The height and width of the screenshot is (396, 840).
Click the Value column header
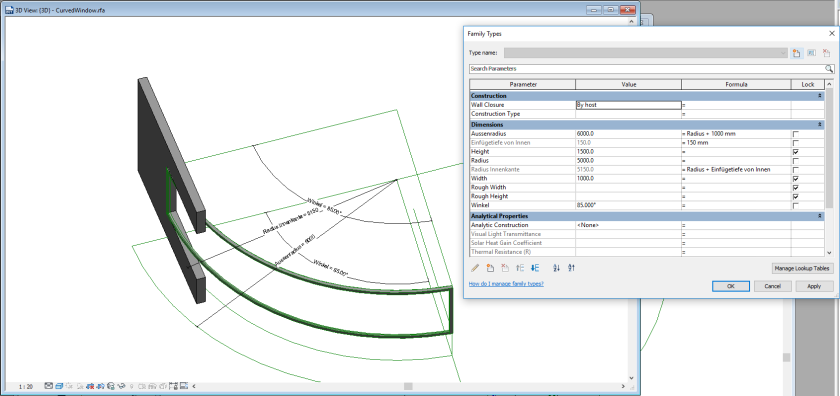[x=628, y=85]
